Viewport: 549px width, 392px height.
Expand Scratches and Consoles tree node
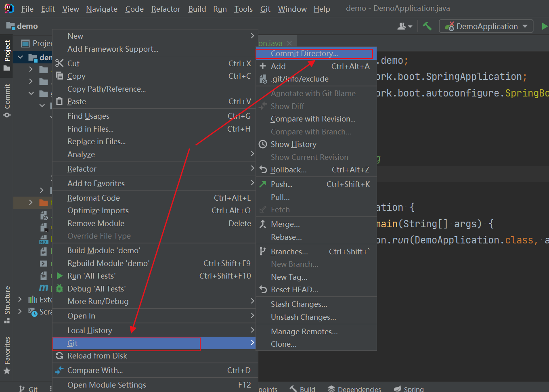pyautogui.click(x=20, y=312)
